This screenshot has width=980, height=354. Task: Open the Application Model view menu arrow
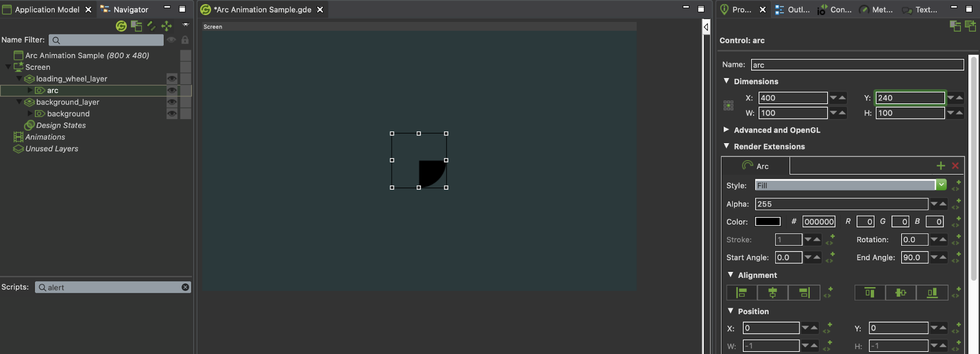pyautogui.click(x=185, y=24)
